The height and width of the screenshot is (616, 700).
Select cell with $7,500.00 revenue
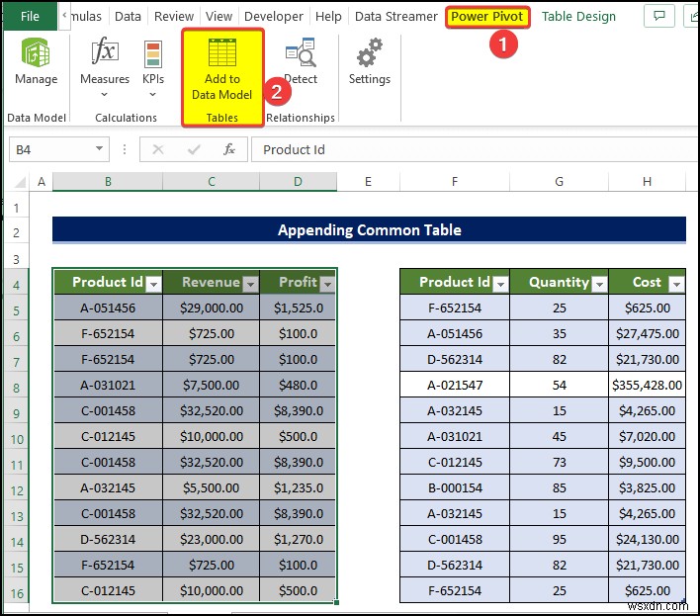click(x=212, y=385)
